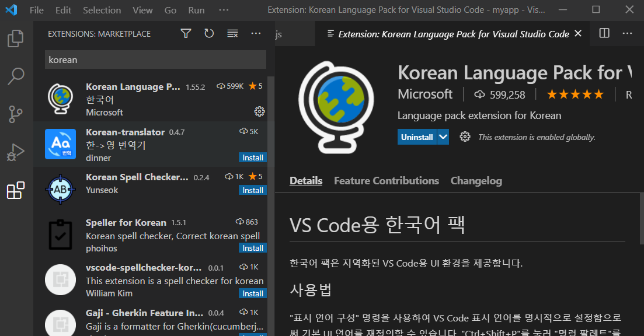Click the 599,258 download count
644x336 pixels.
point(500,94)
